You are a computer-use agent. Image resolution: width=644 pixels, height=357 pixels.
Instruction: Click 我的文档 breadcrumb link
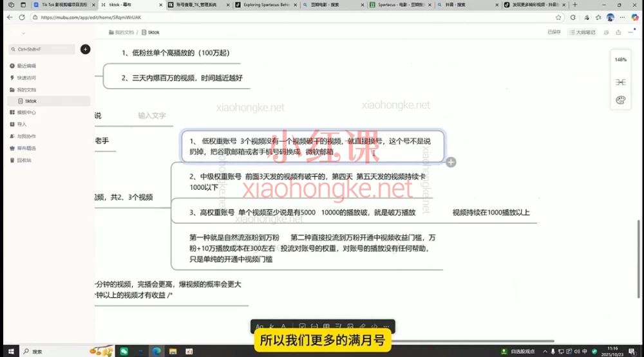pos(122,32)
